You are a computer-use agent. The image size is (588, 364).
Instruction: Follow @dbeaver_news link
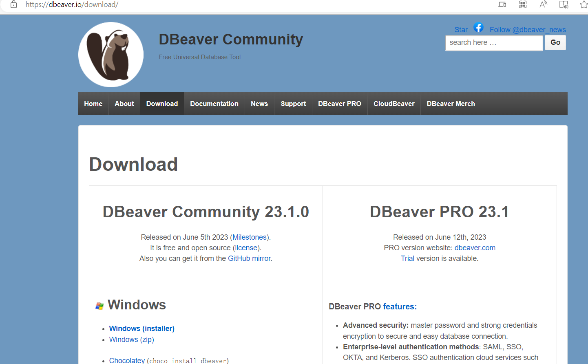(528, 30)
